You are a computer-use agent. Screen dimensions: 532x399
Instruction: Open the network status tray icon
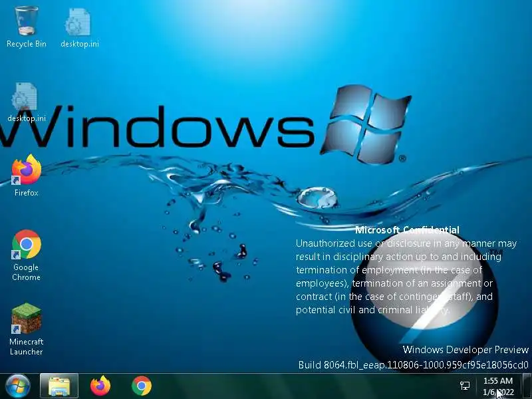pos(465,386)
